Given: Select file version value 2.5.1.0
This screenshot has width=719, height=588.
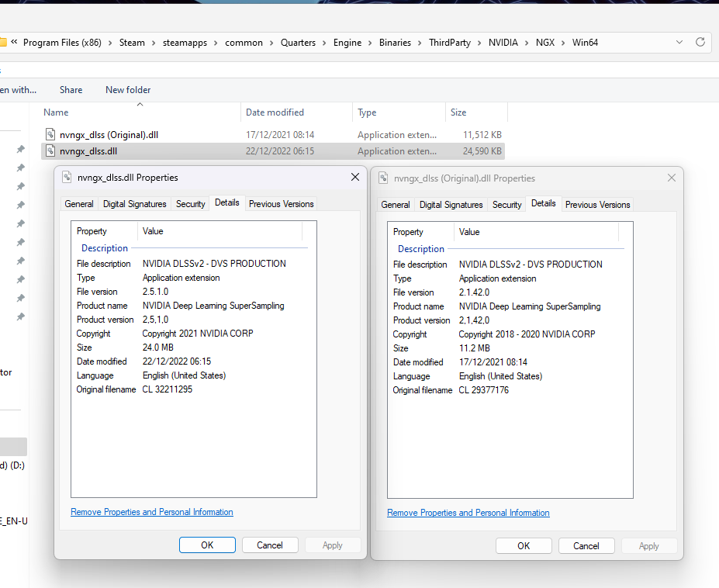Looking at the screenshot, I should (155, 292).
